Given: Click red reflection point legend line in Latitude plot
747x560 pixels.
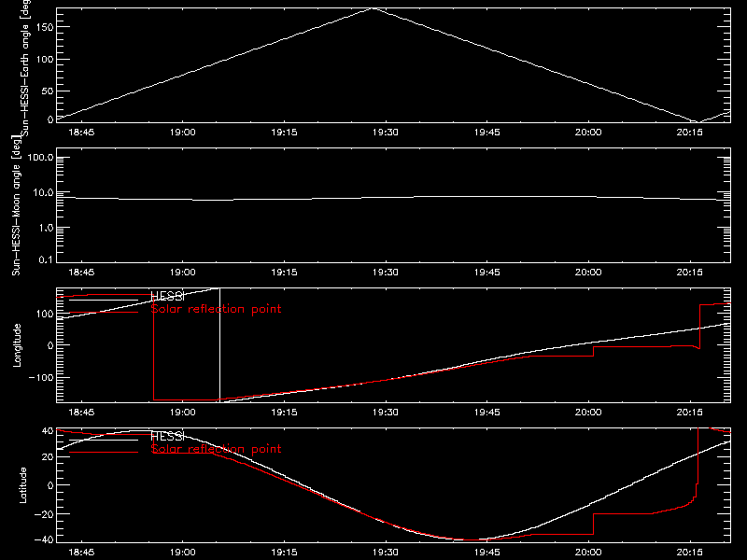Looking at the screenshot, I should pos(104,452).
